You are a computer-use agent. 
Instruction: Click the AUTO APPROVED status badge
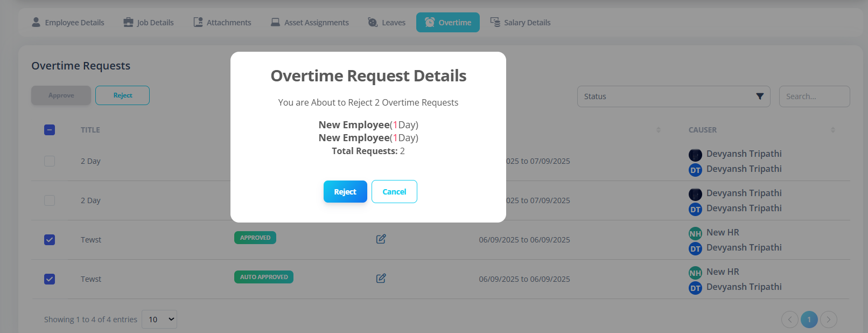tap(264, 277)
